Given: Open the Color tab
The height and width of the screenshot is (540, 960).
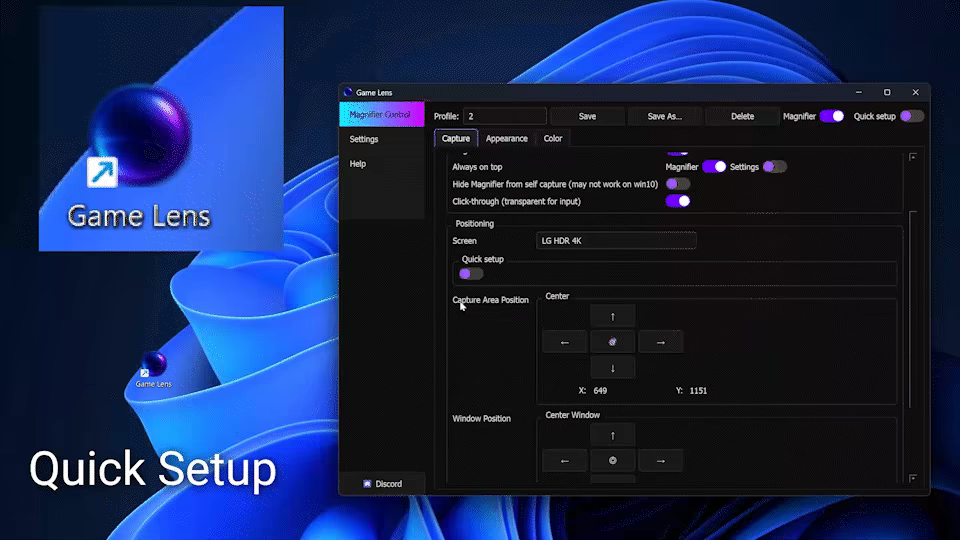Looking at the screenshot, I should pos(552,138).
